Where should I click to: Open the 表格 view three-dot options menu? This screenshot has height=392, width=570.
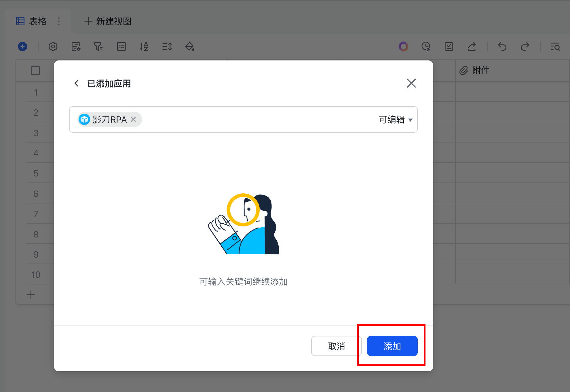click(59, 21)
